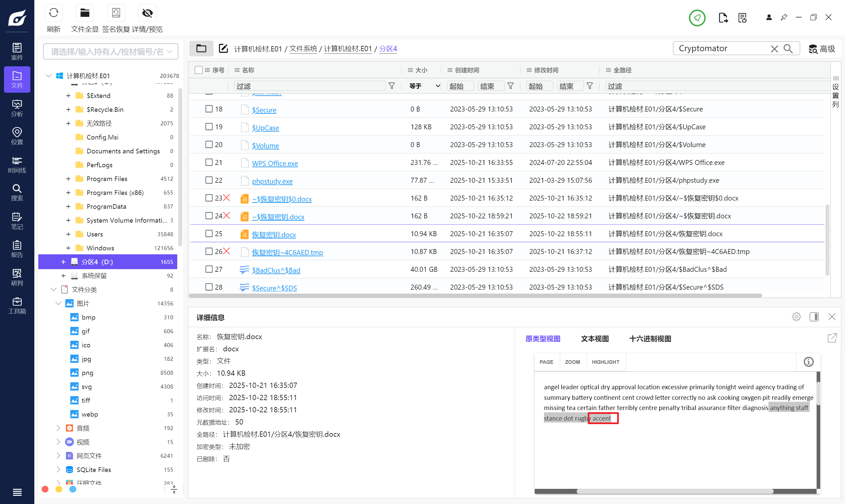Open the 等于 size comparison dropdown

click(424, 86)
